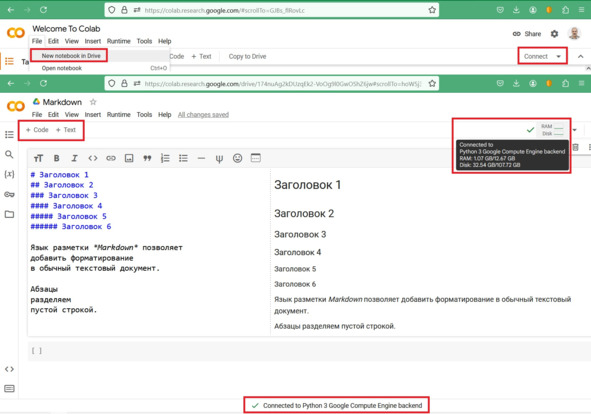591x414 pixels.
Task: Toggle bold formatting in markdown toolbar
Action: coord(57,158)
